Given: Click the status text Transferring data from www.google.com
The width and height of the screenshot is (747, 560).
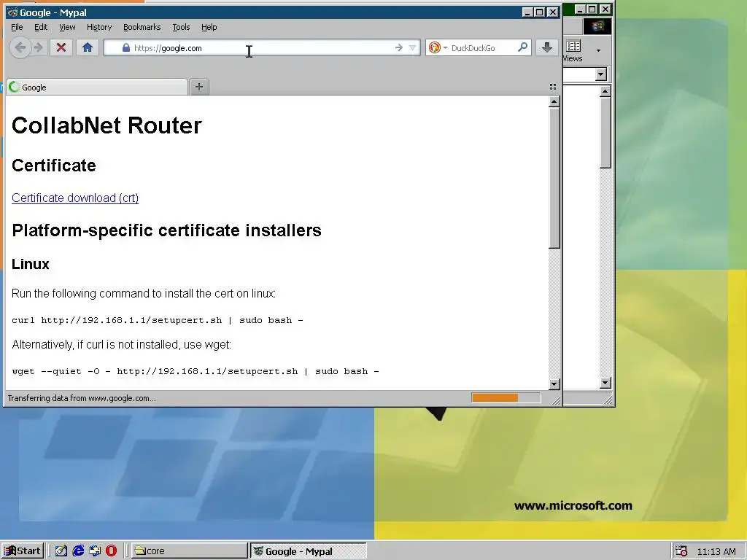Looking at the screenshot, I should tap(82, 398).
